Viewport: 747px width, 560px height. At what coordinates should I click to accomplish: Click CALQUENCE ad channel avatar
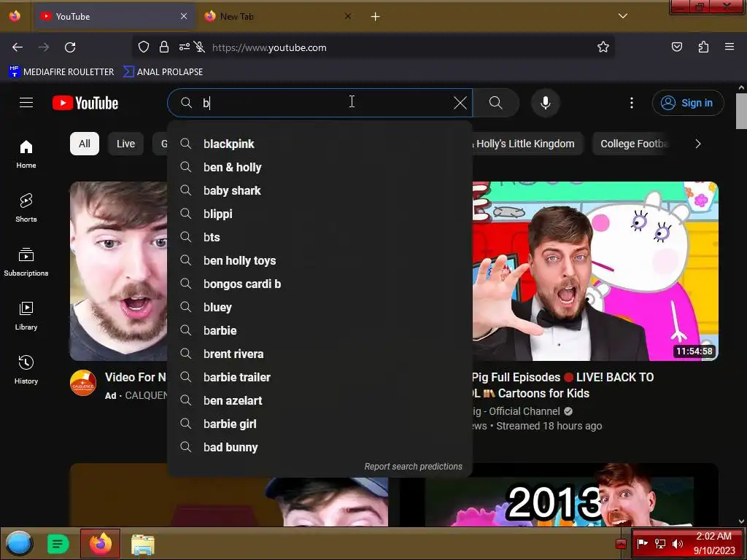[x=83, y=383]
